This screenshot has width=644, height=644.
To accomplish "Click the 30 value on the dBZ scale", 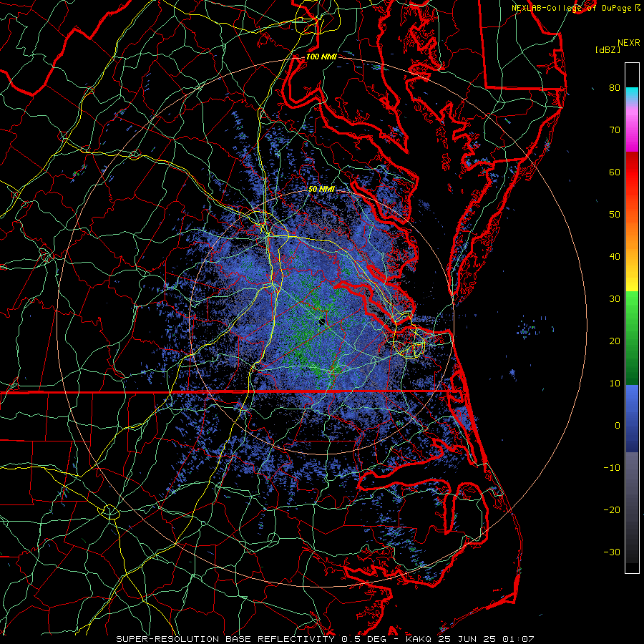I will coord(615,299).
